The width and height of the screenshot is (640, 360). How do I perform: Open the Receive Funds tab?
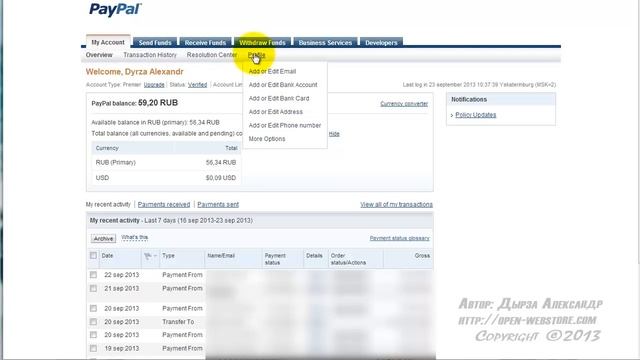[205, 42]
